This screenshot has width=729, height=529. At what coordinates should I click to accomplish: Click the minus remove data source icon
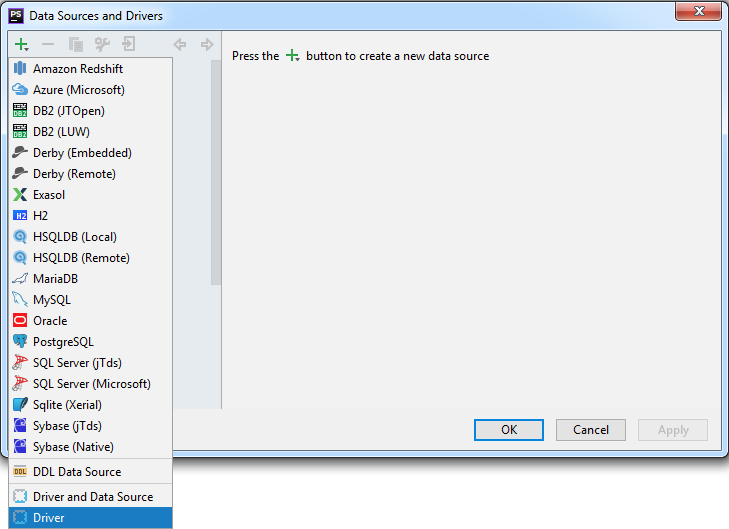pos(48,45)
